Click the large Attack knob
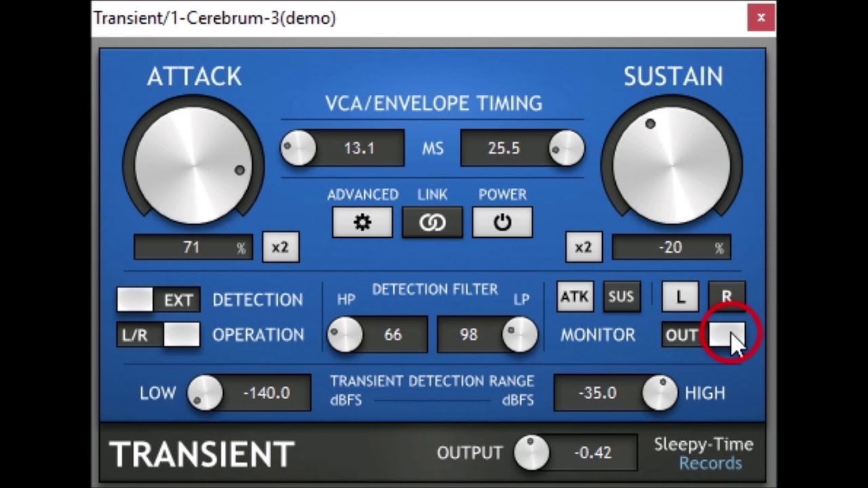Image resolution: width=868 pixels, height=488 pixels. point(193,165)
